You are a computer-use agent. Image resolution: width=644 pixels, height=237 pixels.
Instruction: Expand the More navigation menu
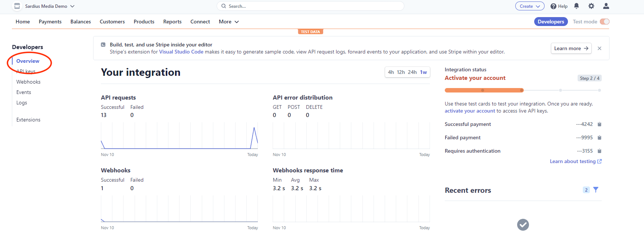tap(229, 22)
